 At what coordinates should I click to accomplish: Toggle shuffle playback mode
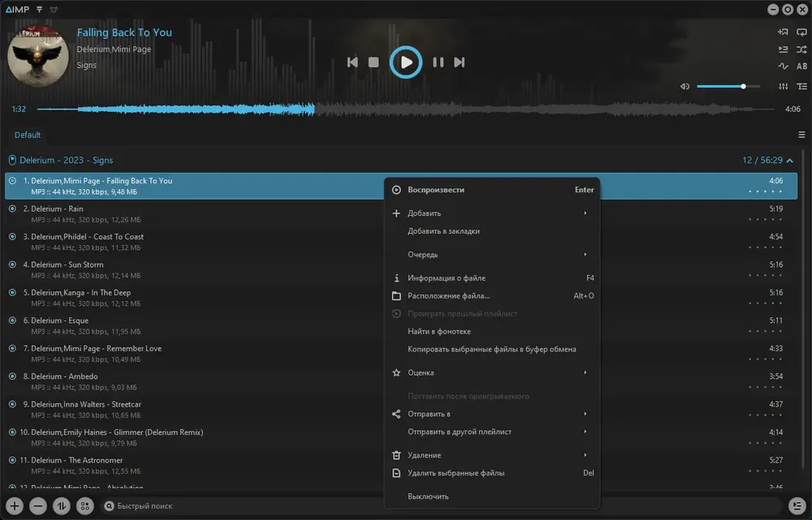[801, 49]
